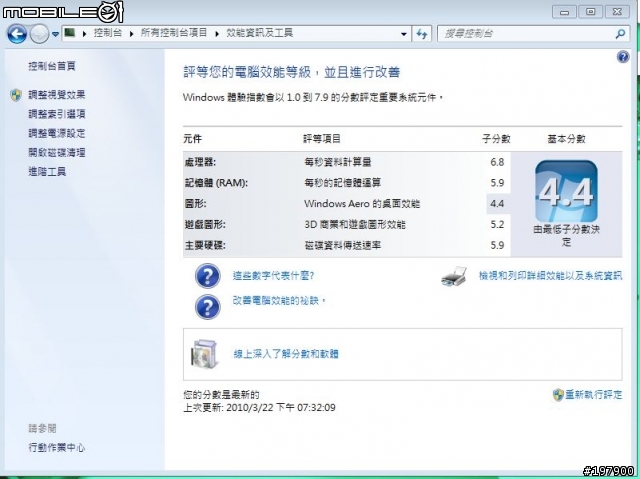Open recent pages dropdown next to navigation arrows
The width and height of the screenshot is (640, 479).
point(56,34)
